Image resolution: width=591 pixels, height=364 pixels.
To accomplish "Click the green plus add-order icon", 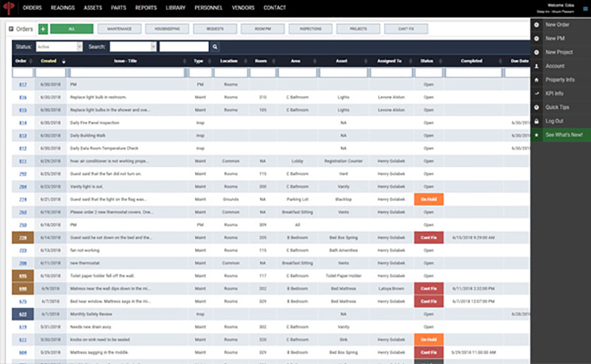I will (x=43, y=29).
